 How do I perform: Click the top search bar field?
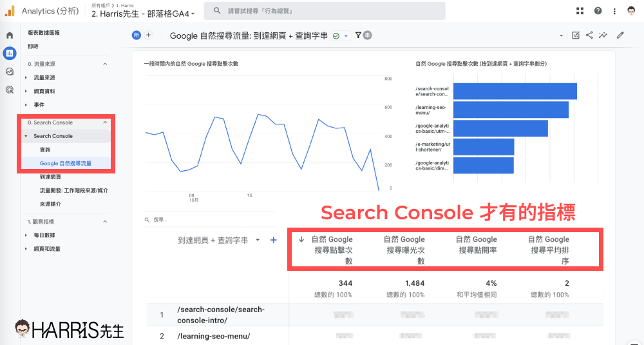tap(325, 11)
